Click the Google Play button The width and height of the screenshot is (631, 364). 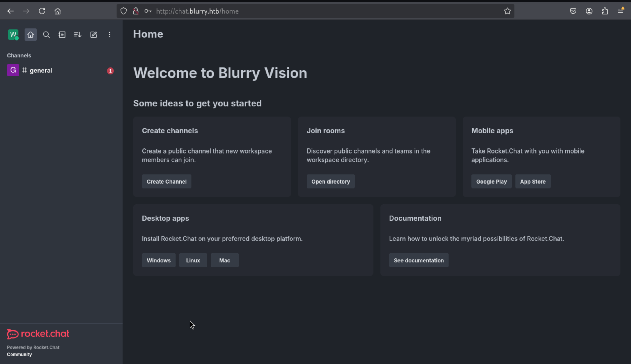click(x=491, y=182)
